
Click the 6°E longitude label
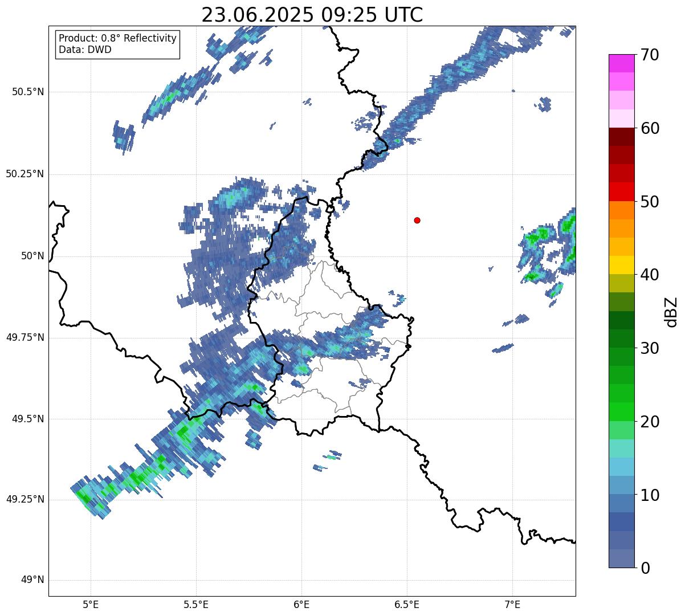(301, 604)
